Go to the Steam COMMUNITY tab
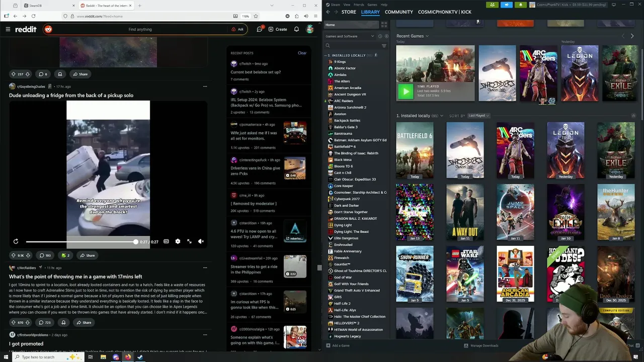The image size is (644, 362). [398, 12]
